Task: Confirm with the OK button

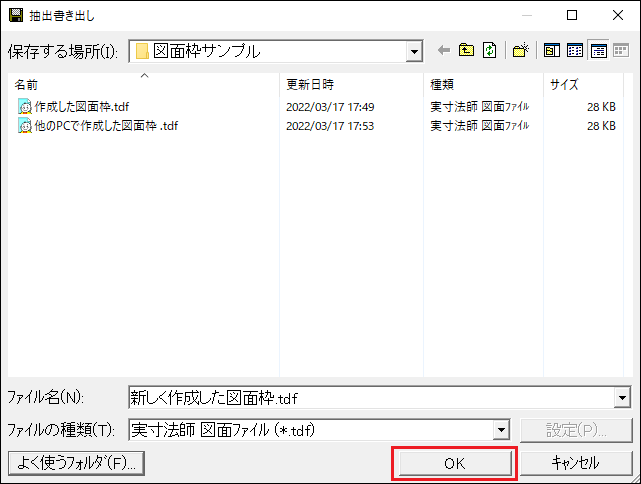Action: (x=455, y=463)
